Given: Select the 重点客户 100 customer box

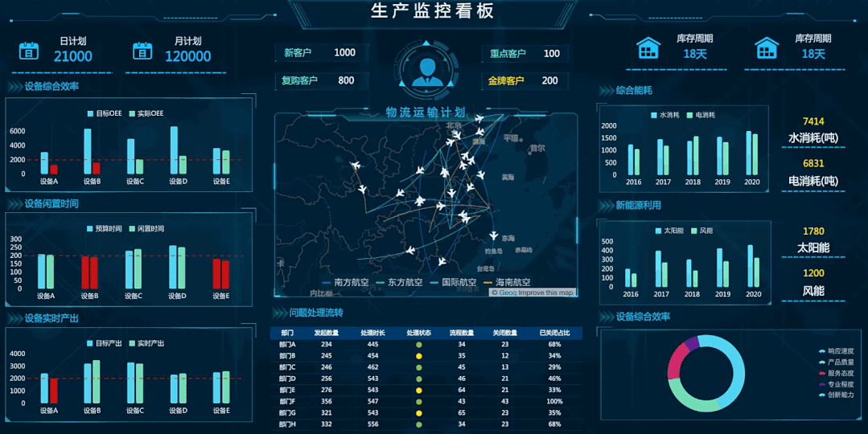Looking at the screenshot, I should [x=525, y=54].
